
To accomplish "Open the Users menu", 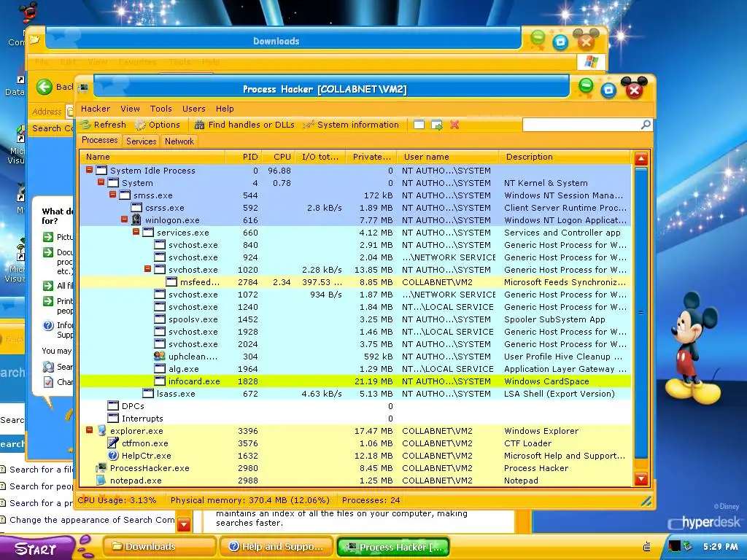I will [194, 109].
